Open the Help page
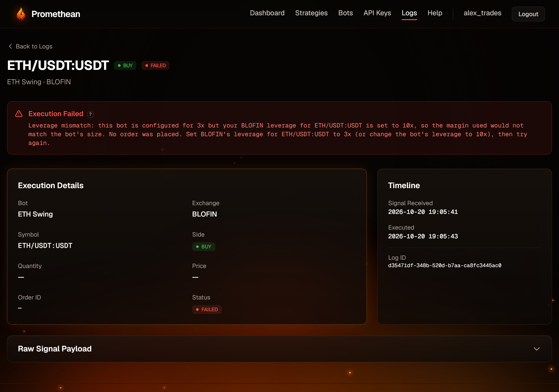 click(x=435, y=13)
